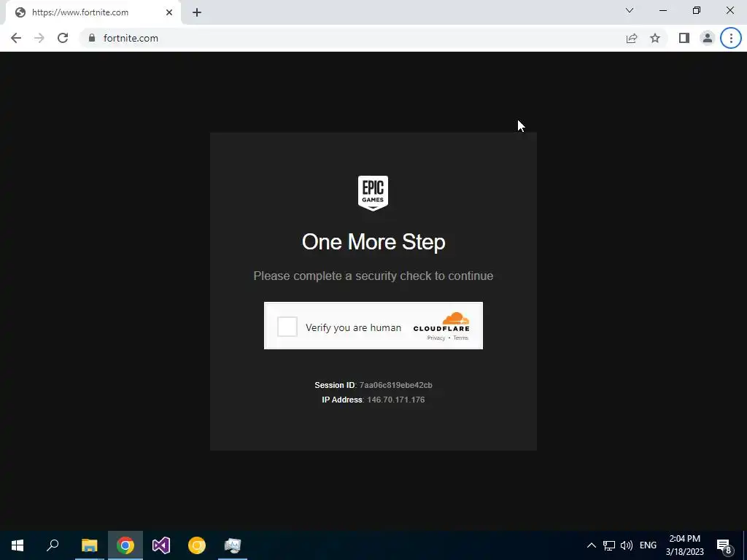Open the monitor app in the taskbar
Viewport: 747px width, 560px height.
(233, 545)
